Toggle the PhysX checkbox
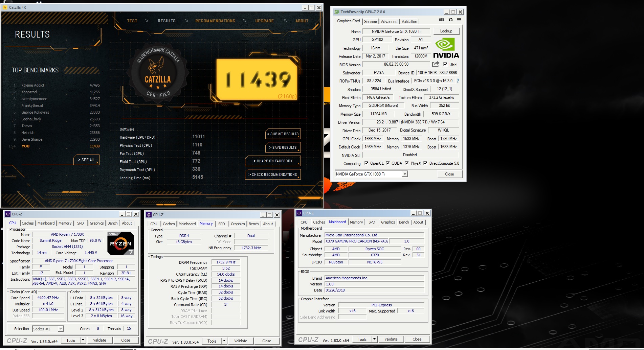644x350 pixels. (x=407, y=163)
